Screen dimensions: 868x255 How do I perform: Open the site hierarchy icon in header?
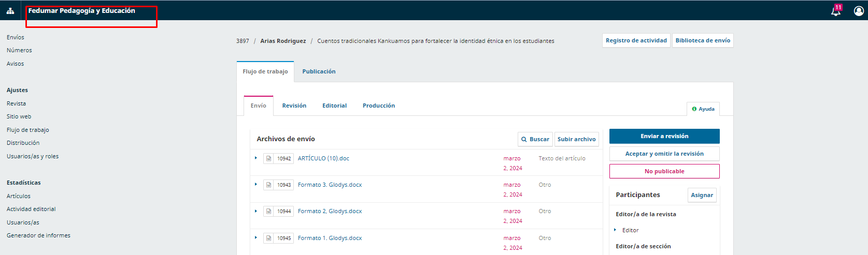[10, 11]
